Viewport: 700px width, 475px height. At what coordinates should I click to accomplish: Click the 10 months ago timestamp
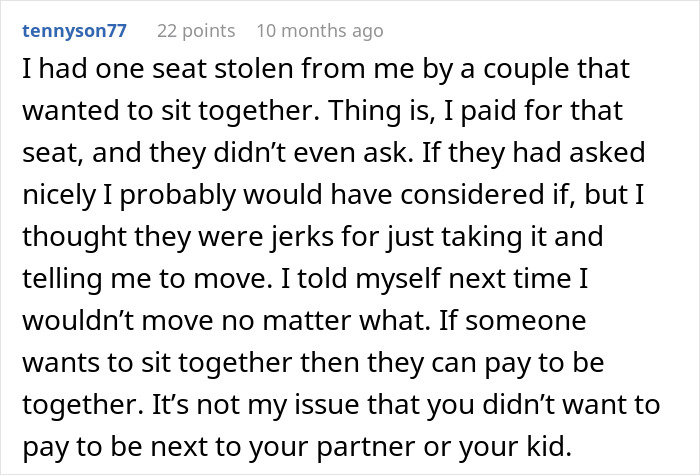click(x=319, y=31)
